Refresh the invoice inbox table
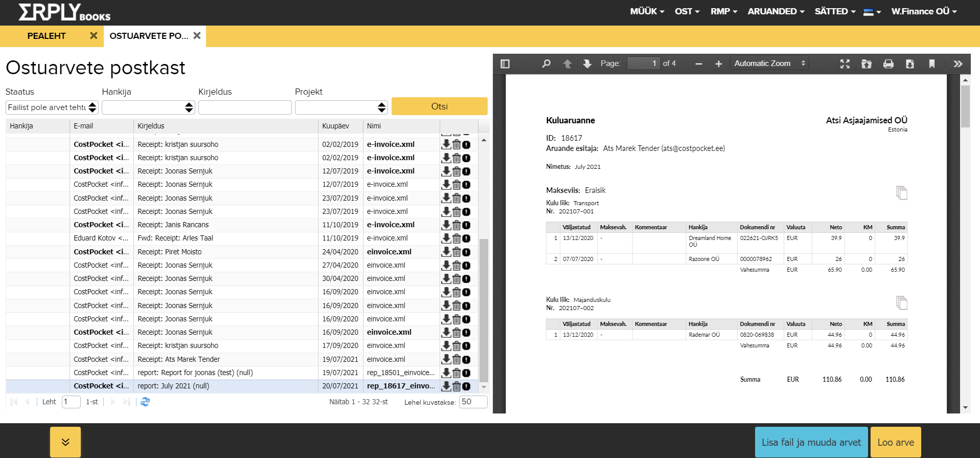980x458 pixels. click(x=145, y=402)
